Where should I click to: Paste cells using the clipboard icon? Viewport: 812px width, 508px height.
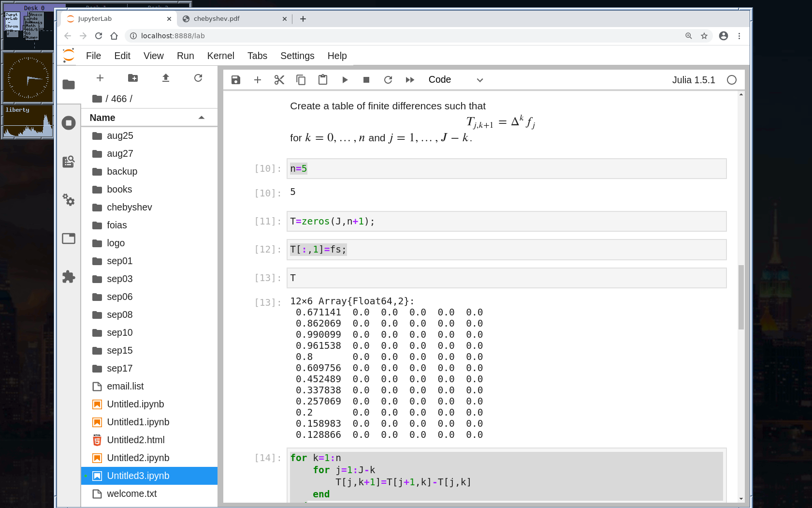coord(322,80)
